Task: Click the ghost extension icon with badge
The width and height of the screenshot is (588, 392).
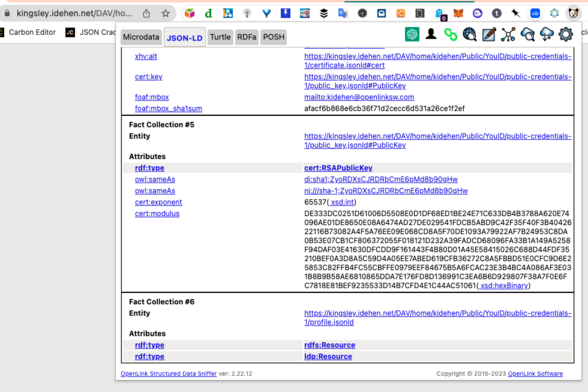Action: 440,14
